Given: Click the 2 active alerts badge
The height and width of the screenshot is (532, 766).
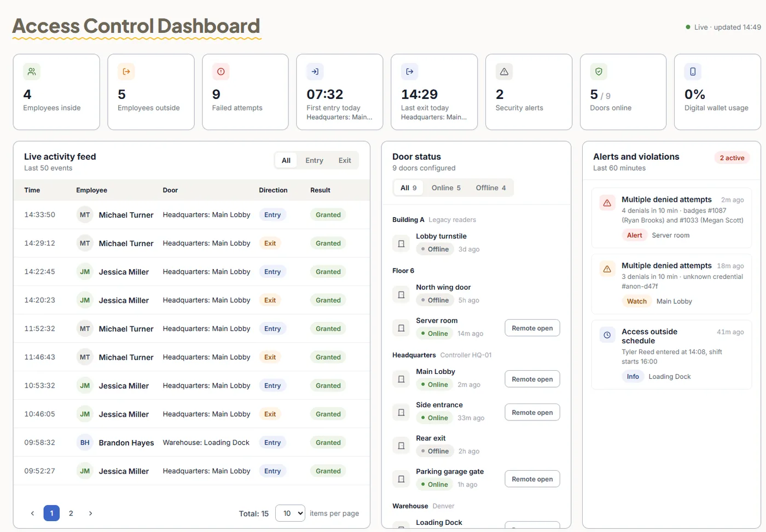Looking at the screenshot, I should pyautogui.click(x=732, y=157).
